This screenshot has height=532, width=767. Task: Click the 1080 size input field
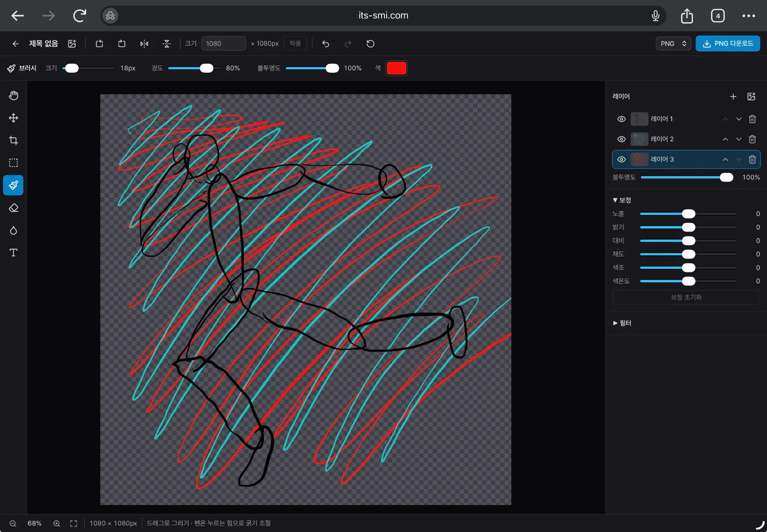click(x=223, y=44)
